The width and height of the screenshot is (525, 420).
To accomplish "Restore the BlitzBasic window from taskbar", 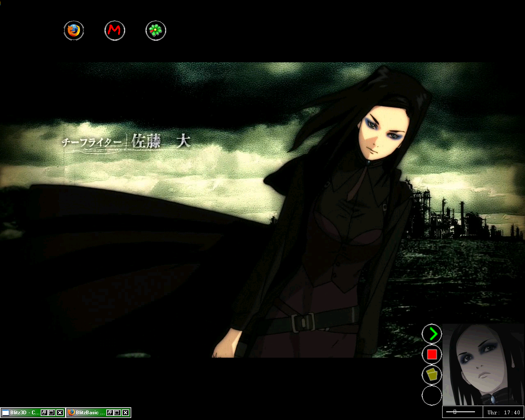I will [x=110, y=413].
